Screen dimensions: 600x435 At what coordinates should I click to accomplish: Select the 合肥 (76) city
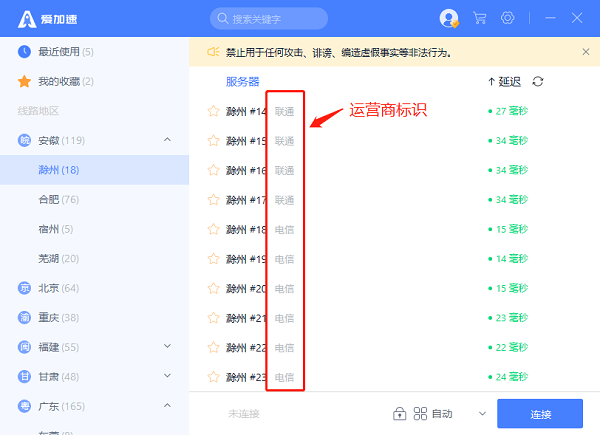[x=95, y=199]
